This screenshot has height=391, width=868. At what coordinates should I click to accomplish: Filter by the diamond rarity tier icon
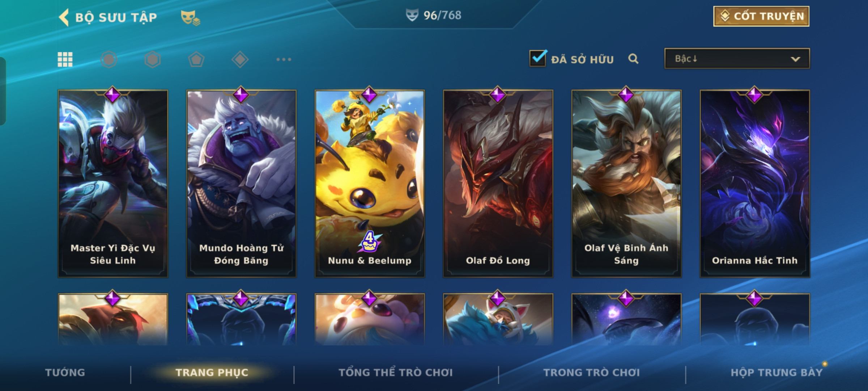pyautogui.click(x=240, y=59)
